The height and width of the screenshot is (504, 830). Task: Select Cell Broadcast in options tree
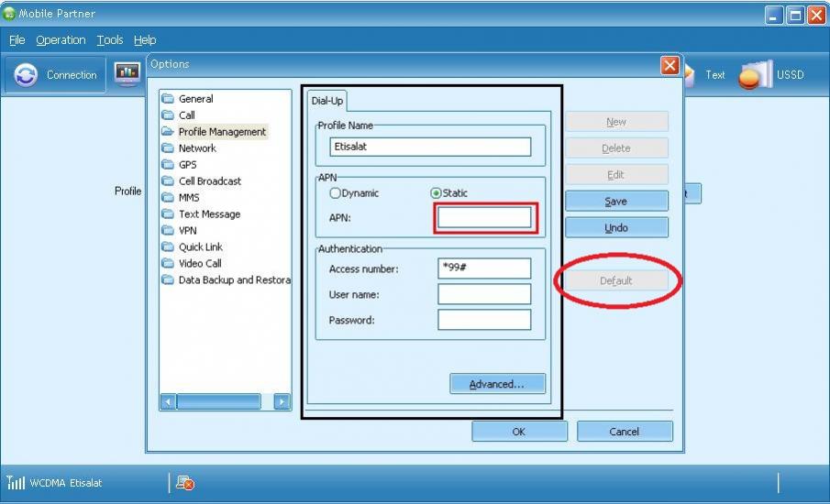click(x=210, y=181)
